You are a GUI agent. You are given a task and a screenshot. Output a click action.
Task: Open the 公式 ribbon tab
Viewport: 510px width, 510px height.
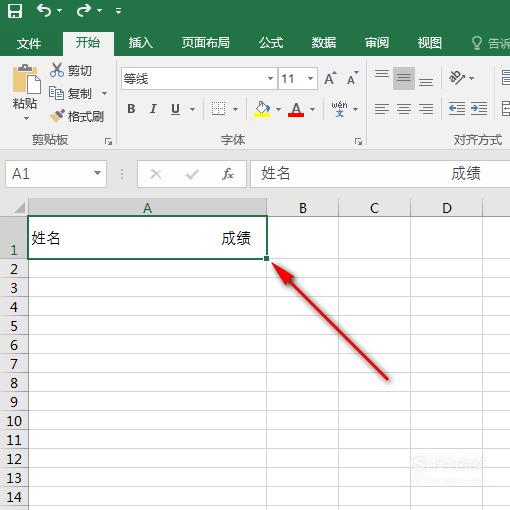(271, 43)
